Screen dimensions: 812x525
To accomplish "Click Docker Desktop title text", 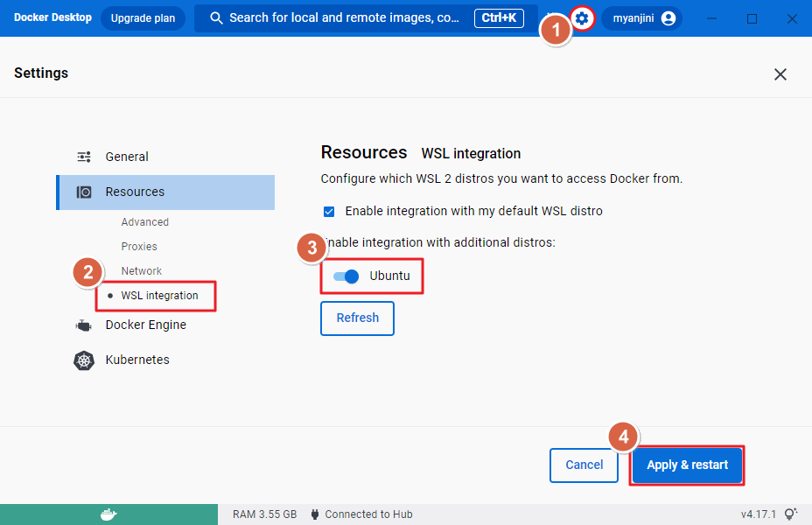I will (x=52, y=17).
